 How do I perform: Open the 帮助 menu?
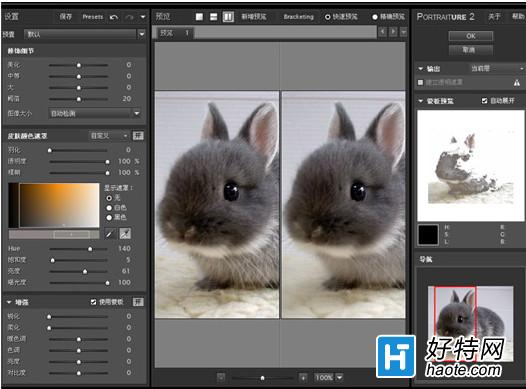(x=518, y=16)
